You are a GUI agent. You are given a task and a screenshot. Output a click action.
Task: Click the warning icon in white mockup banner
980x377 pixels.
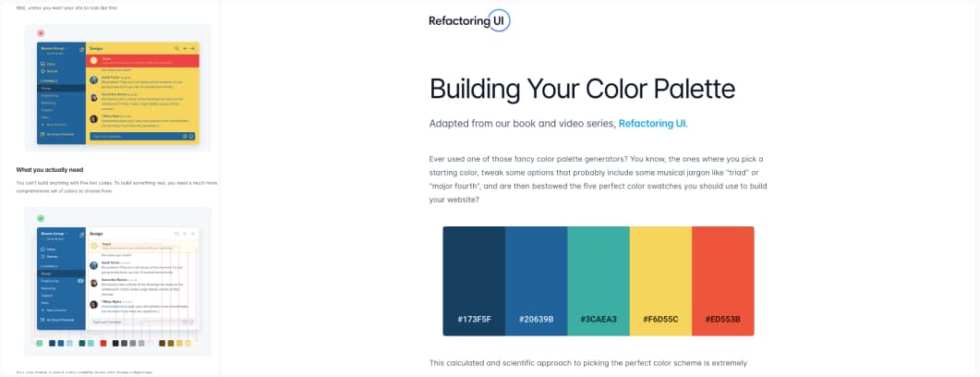(93, 247)
